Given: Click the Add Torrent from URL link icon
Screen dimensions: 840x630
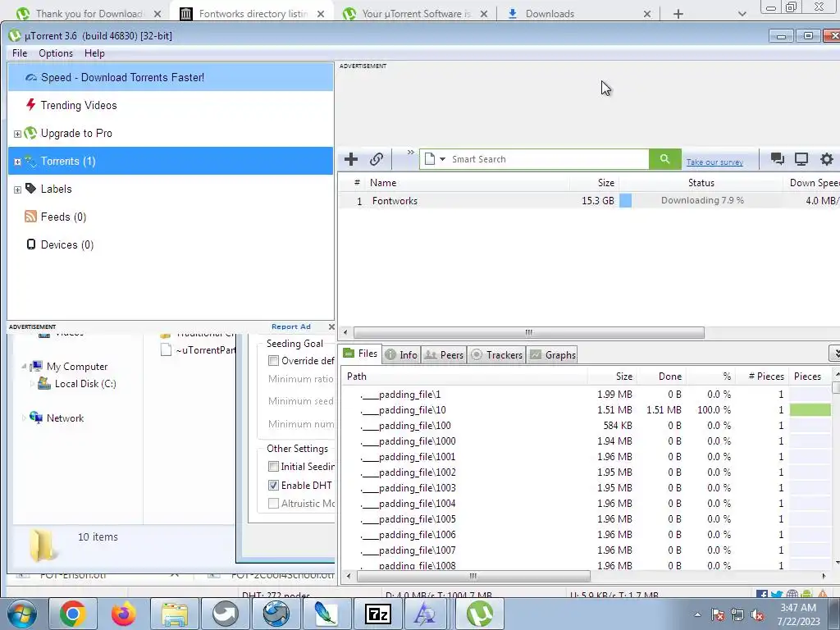Looking at the screenshot, I should click(376, 159).
